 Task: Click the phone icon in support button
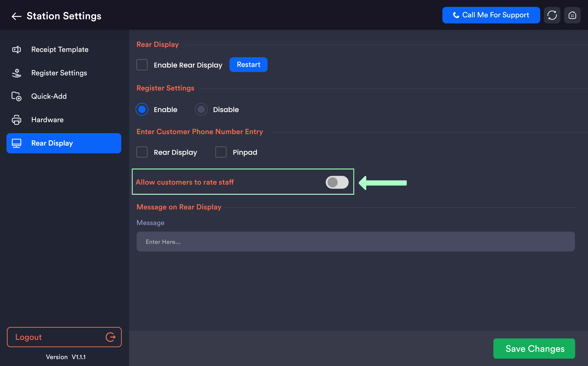tap(456, 15)
